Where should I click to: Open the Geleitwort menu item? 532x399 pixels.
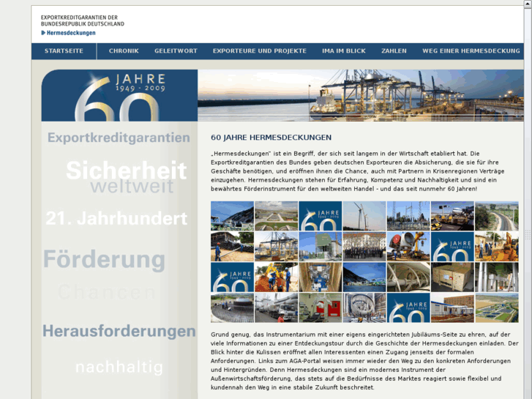coord(176,51)
